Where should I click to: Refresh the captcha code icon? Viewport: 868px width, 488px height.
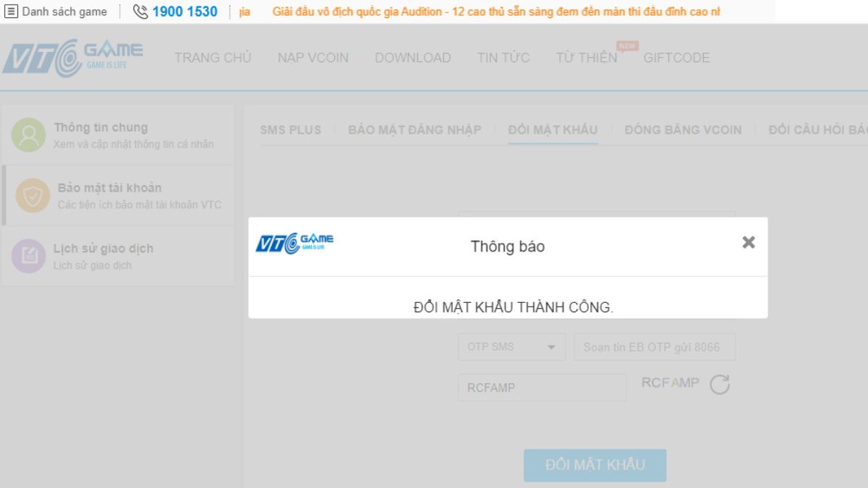tap(719, 384)
